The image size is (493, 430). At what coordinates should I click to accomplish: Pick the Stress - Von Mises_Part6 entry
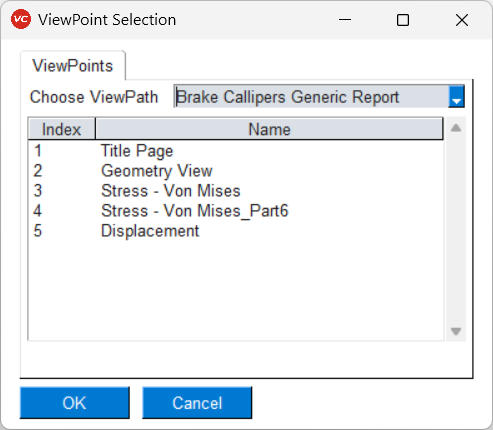pyautogui.click(x=236, y=211)
